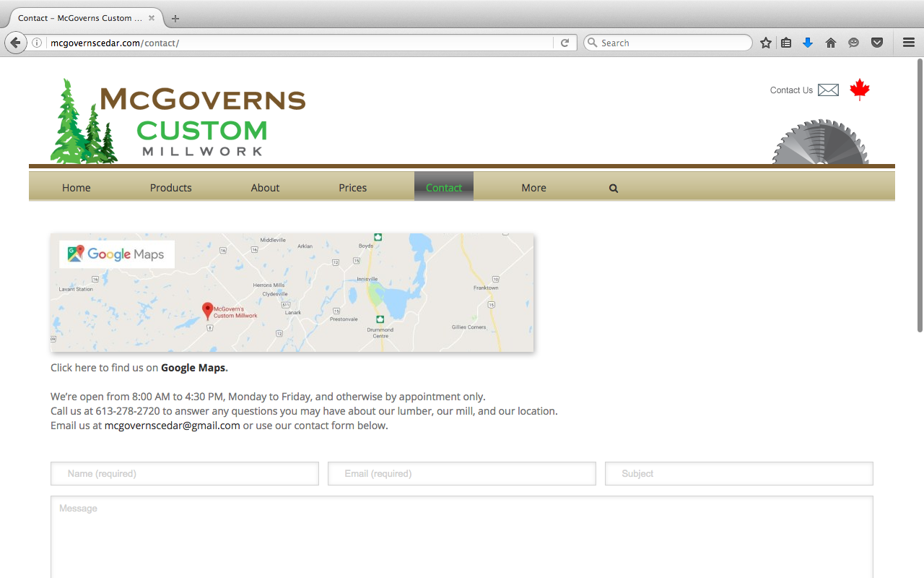This screenshot has width=924, height=578.
Task: Click the envelope icon next to Contact Us
Action: click(828, 90)
